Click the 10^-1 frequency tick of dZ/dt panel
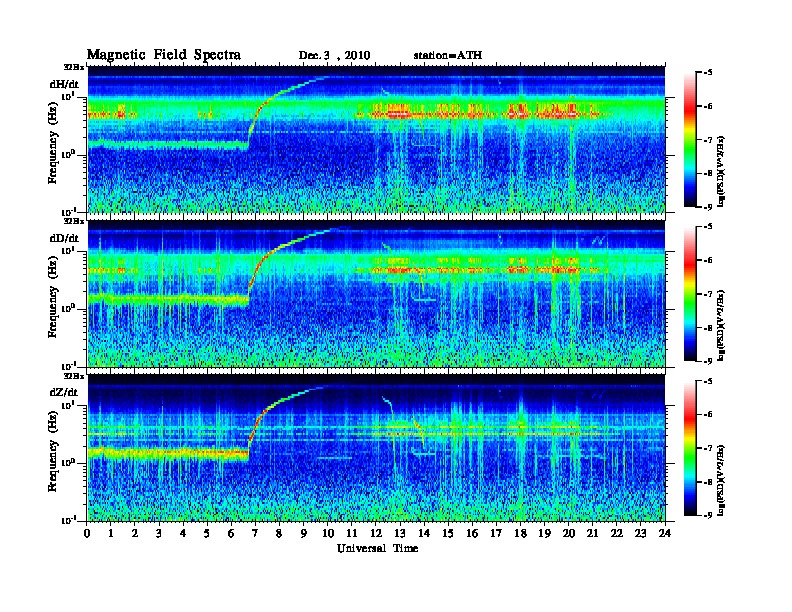792x612 pixels. tap(68, 520)
